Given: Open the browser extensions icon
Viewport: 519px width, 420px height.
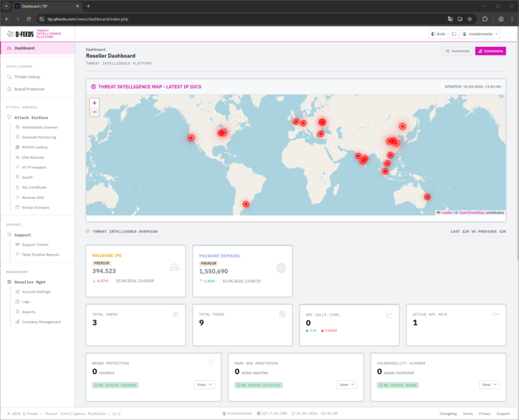Looking at the screenshot, I should pyautogui.click(x=485, y=19).
